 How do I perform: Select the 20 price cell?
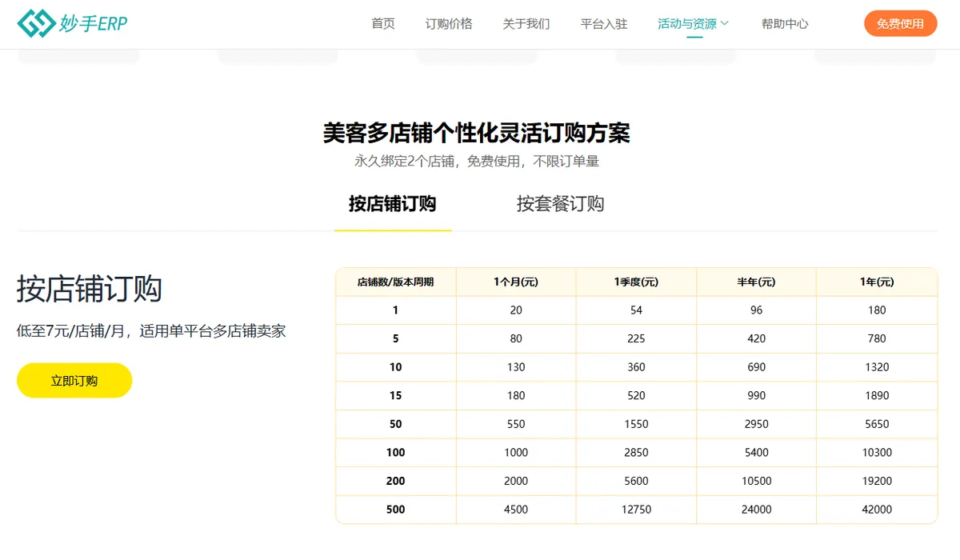click(516, 310)
